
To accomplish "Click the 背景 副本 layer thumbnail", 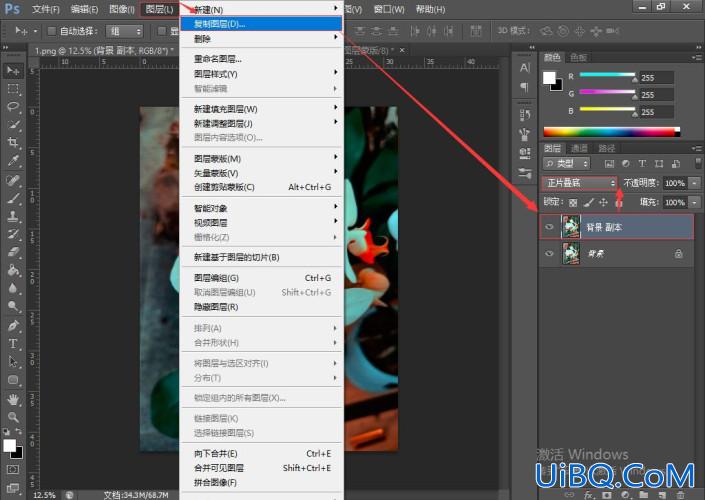I will [x=571, y=227].
